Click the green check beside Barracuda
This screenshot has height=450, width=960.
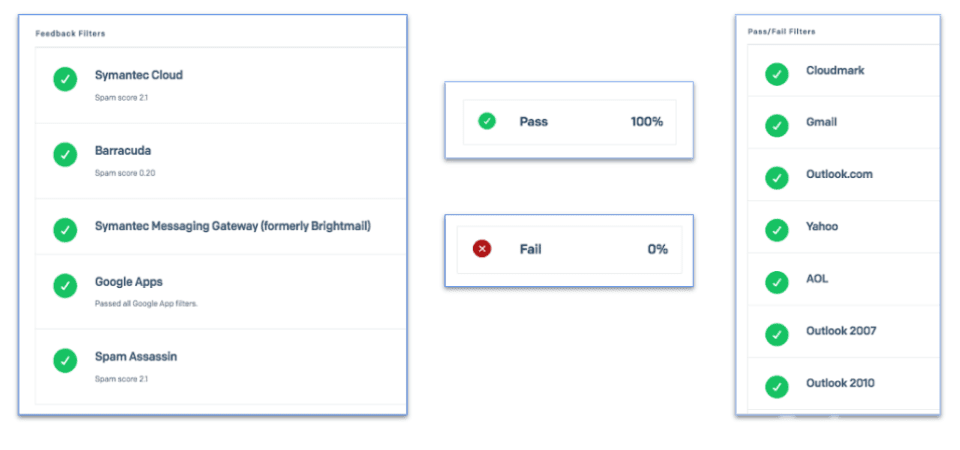(65, 155)
